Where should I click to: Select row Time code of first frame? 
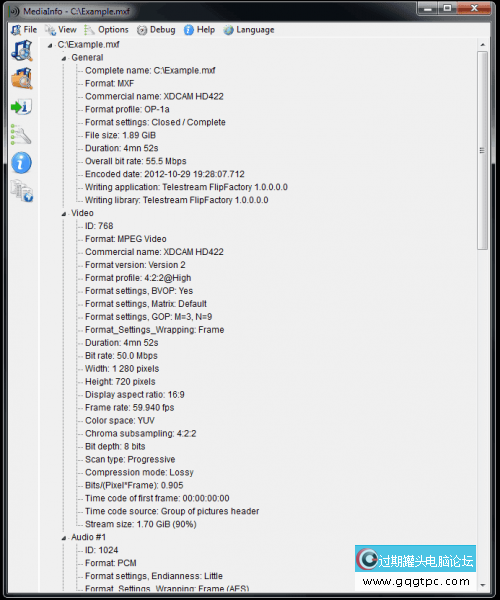157,499
